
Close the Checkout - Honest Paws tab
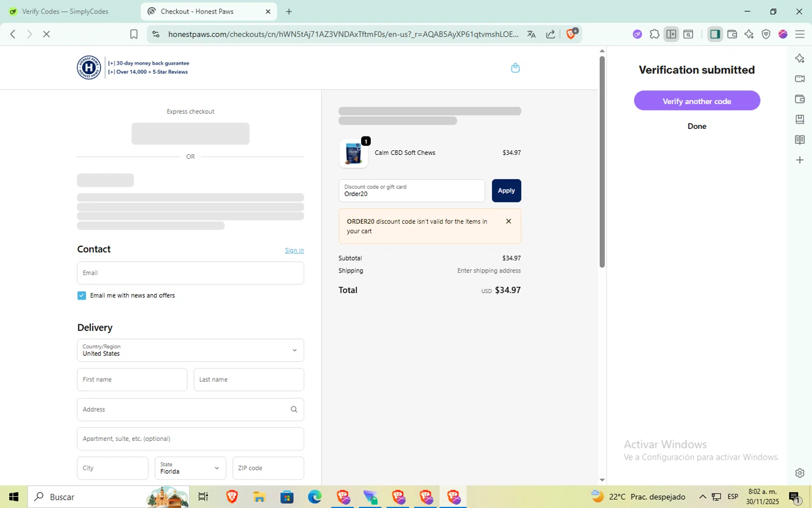tap(267, 11)
